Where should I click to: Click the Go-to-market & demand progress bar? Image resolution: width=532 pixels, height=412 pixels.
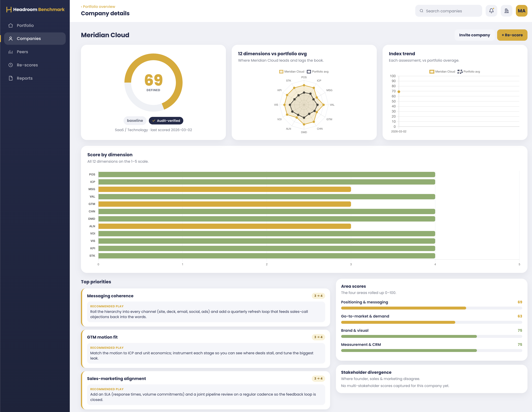coord(431,322)
